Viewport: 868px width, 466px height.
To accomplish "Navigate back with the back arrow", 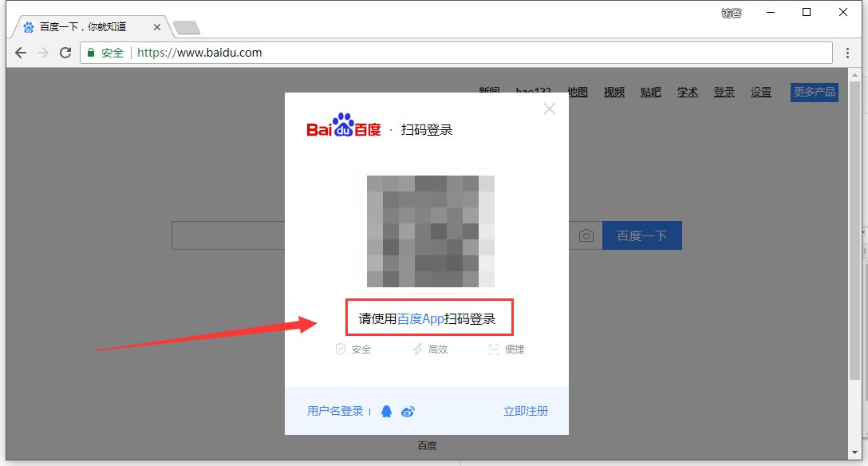I will coord(20,53).
